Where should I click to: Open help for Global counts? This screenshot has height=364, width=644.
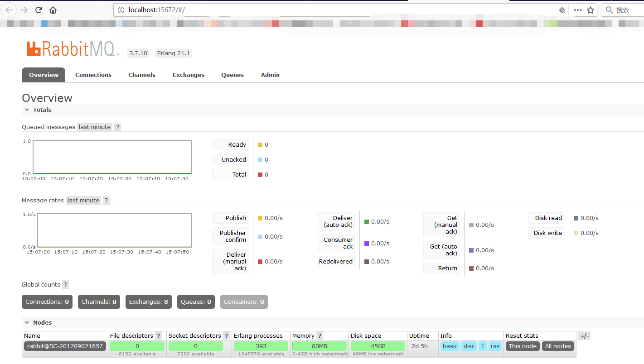(x=65, y=285)
